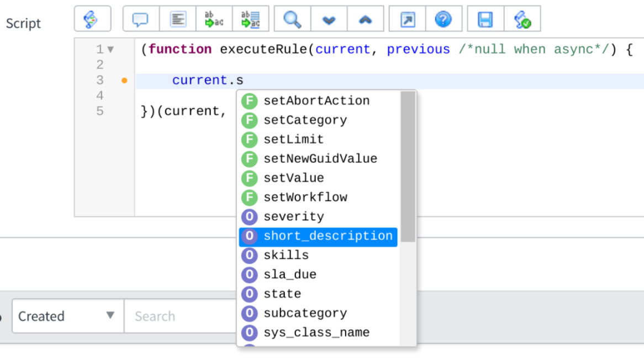Click the replace icon
The width and height of the screenshot is (644, 361).
point(214,19)
